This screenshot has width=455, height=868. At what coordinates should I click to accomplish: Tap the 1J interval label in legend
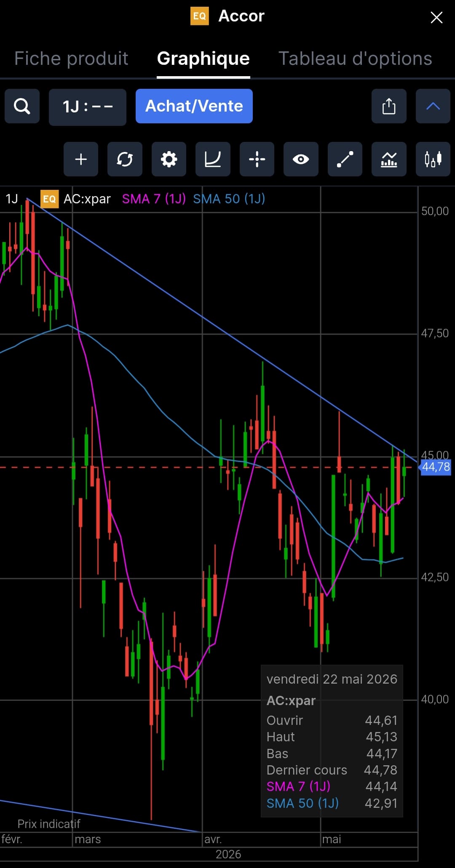coord(12,199)
